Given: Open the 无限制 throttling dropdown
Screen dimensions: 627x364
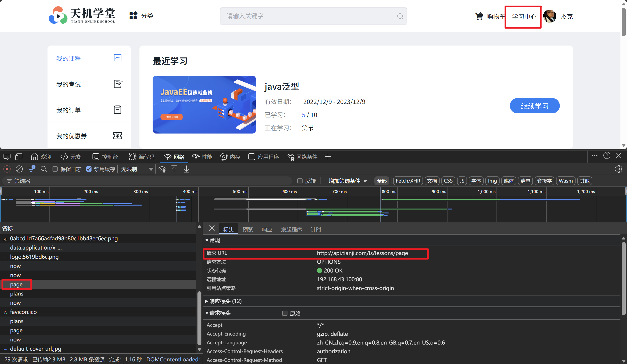Looking at the screenshot, I should pyautogui.click(x=136, y=169).
